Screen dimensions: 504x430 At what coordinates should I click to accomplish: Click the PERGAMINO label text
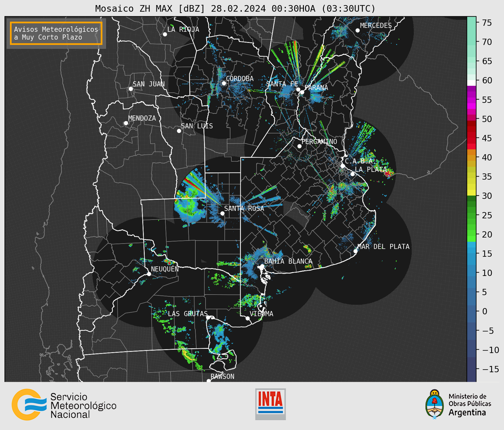click(319, 142)
